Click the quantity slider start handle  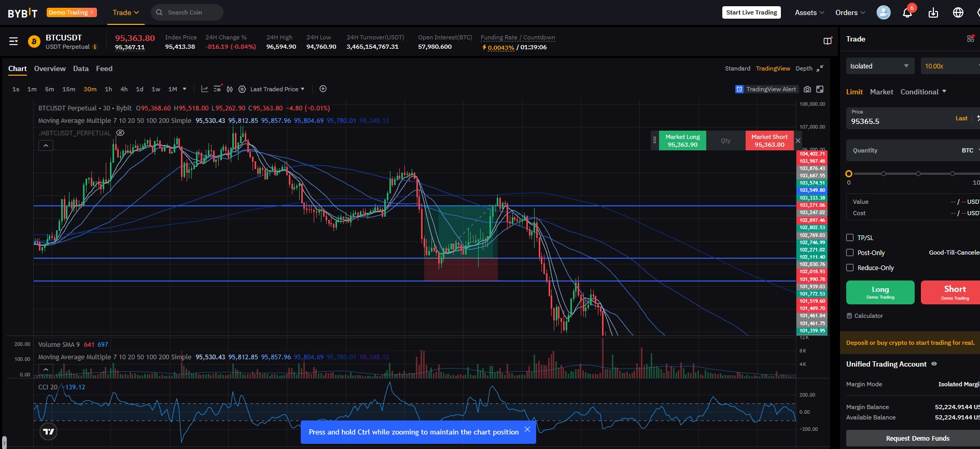click(849, 174)
